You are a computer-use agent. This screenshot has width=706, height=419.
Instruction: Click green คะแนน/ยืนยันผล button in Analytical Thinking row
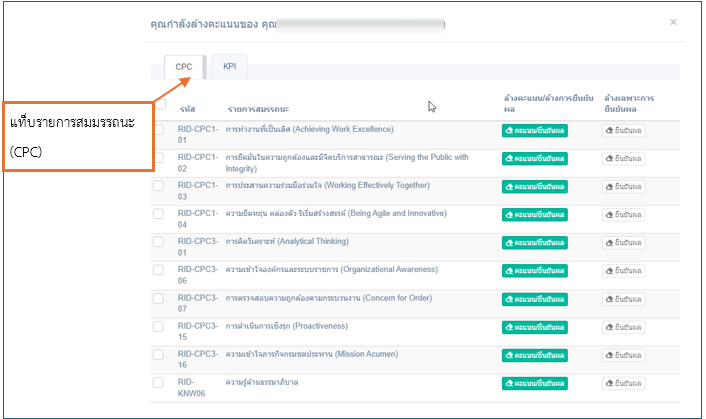click(534, 243)
